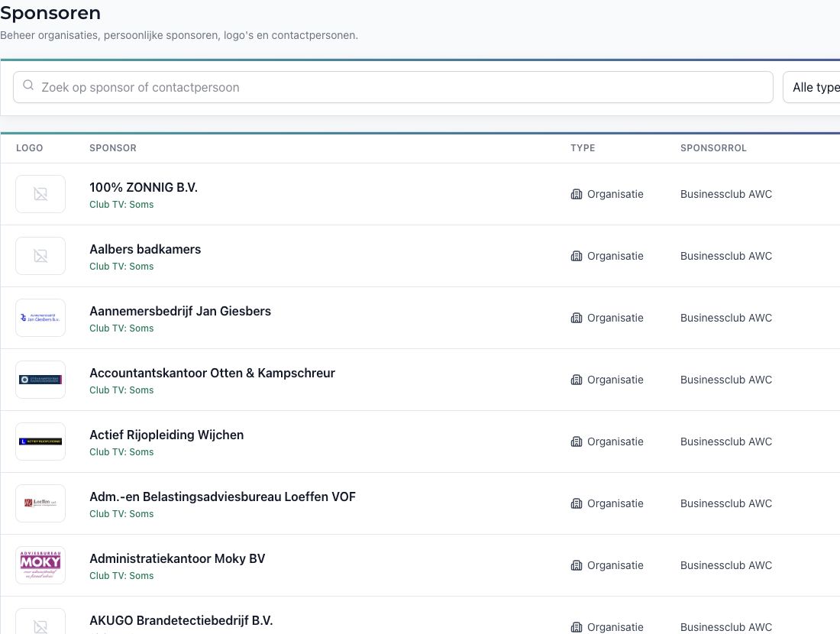Click the building icon in 100% ZONNIG row
Screen dimensions: 840x634
(577, 194)
